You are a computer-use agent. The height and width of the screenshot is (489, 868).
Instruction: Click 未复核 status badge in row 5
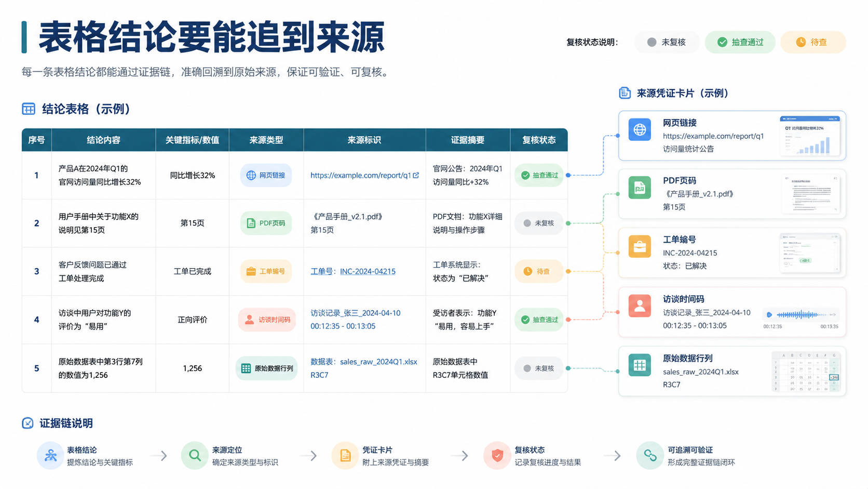(539, 368)
